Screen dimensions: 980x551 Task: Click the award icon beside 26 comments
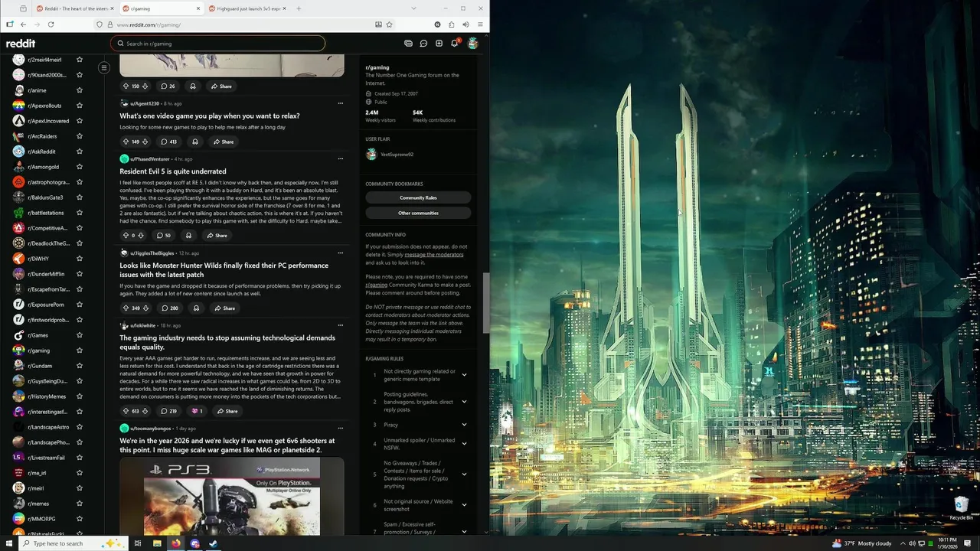pos(193,86)
